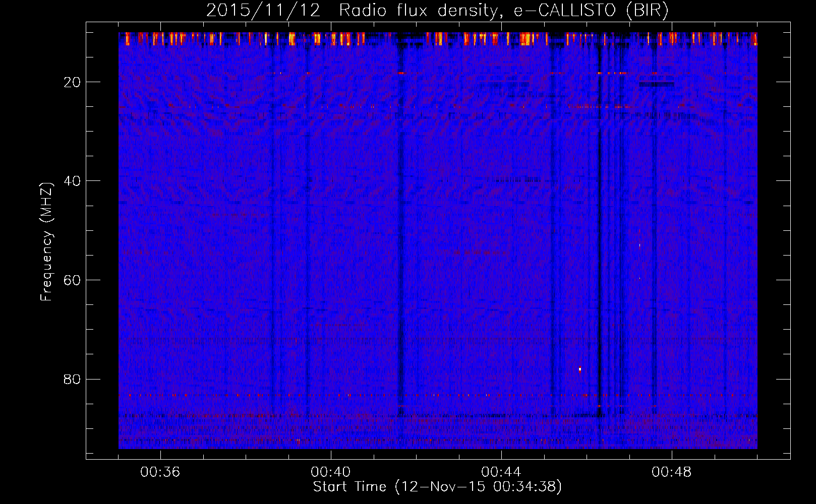Click the white spot near 78 MHz in the spectrogram

click(580, 369)
